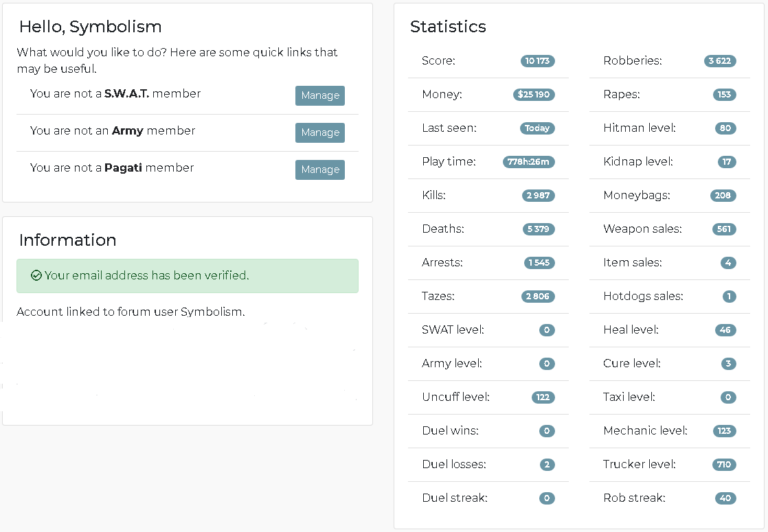This screenshot has width=768, height=532.
Task: Click the Last seen Today badge
Action: tap(537, 128)
